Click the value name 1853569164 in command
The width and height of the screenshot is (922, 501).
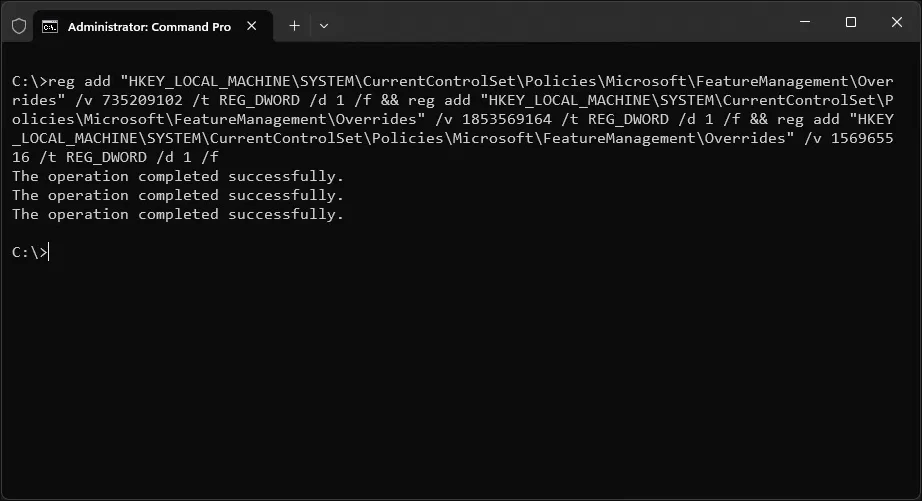[x=507, y=119]
